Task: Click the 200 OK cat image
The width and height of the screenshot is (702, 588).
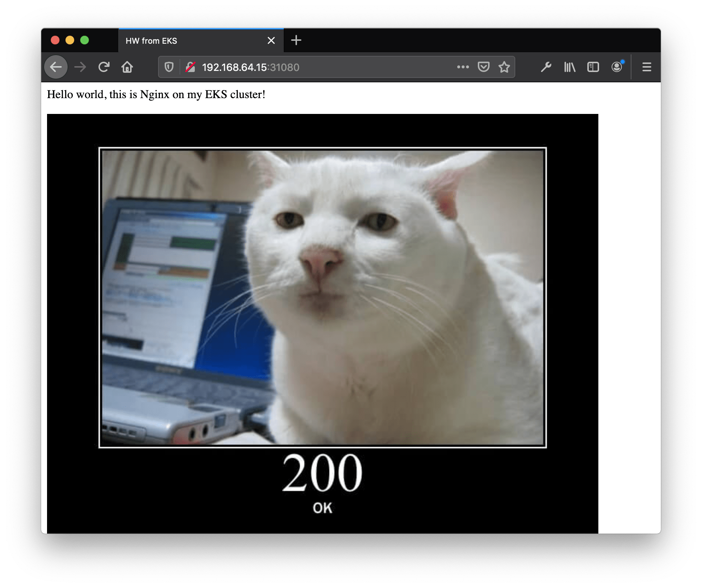Action: click(322, 323)
